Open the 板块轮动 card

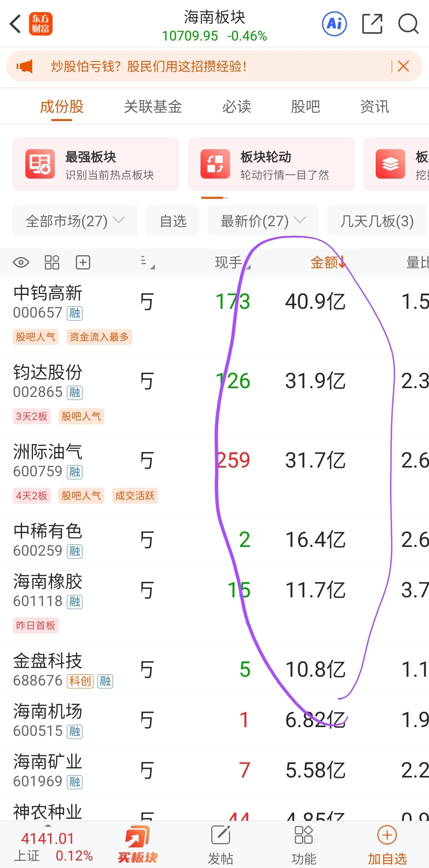pos(271,164)
